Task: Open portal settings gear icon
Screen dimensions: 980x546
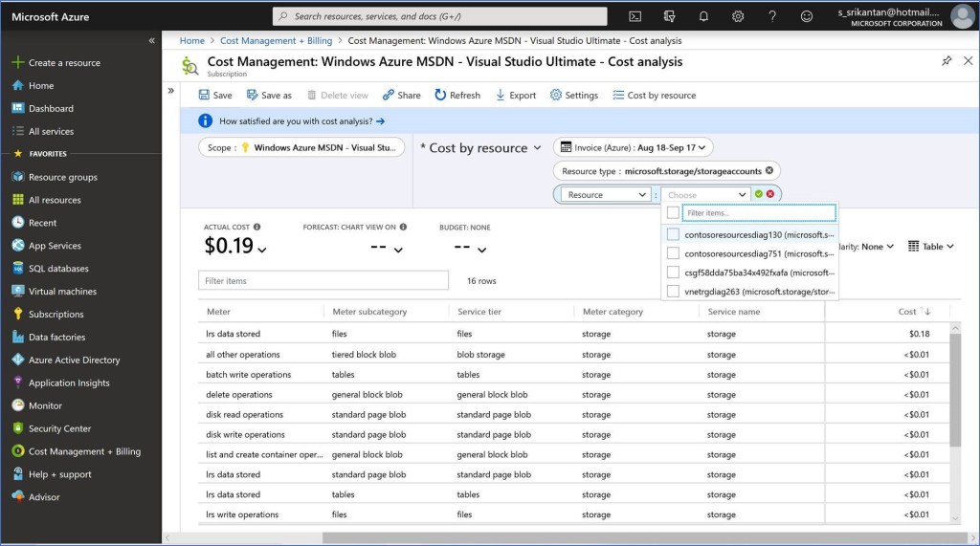Action: (x=738, y=16)
